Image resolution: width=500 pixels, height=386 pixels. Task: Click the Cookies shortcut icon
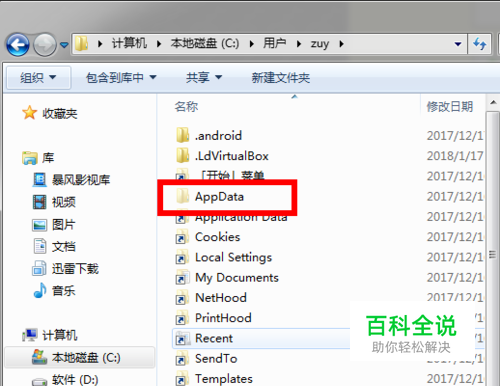182,237
